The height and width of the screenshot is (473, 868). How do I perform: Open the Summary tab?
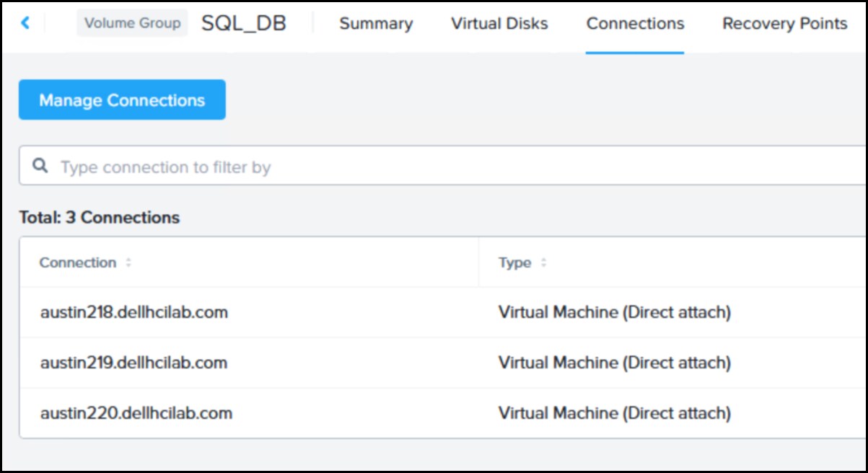376,23
